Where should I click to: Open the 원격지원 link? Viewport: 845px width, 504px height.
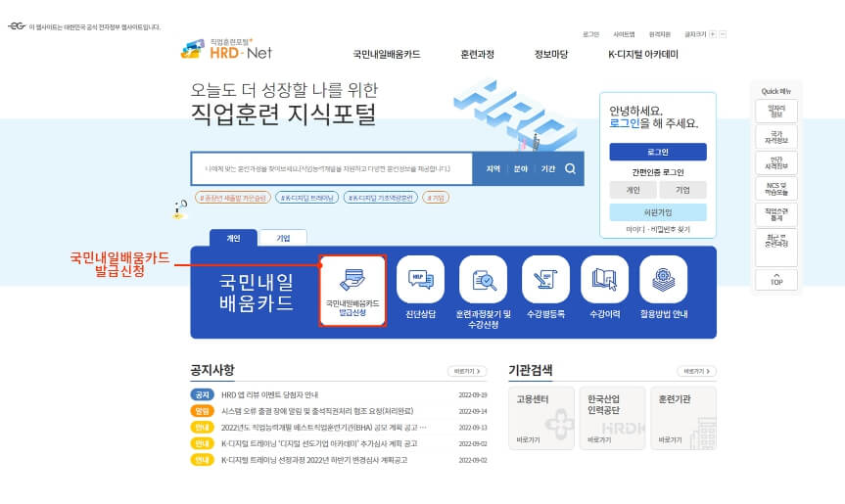click(660, 34)
